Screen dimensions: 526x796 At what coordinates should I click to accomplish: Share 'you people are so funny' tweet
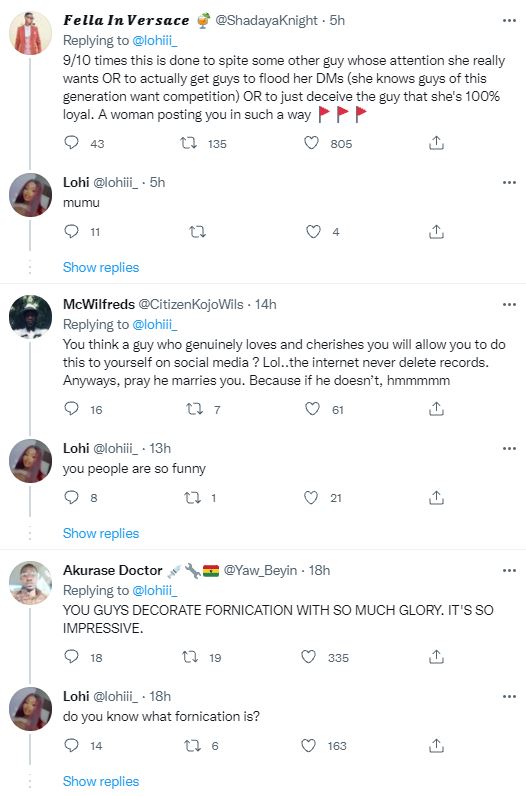point(436,498)
